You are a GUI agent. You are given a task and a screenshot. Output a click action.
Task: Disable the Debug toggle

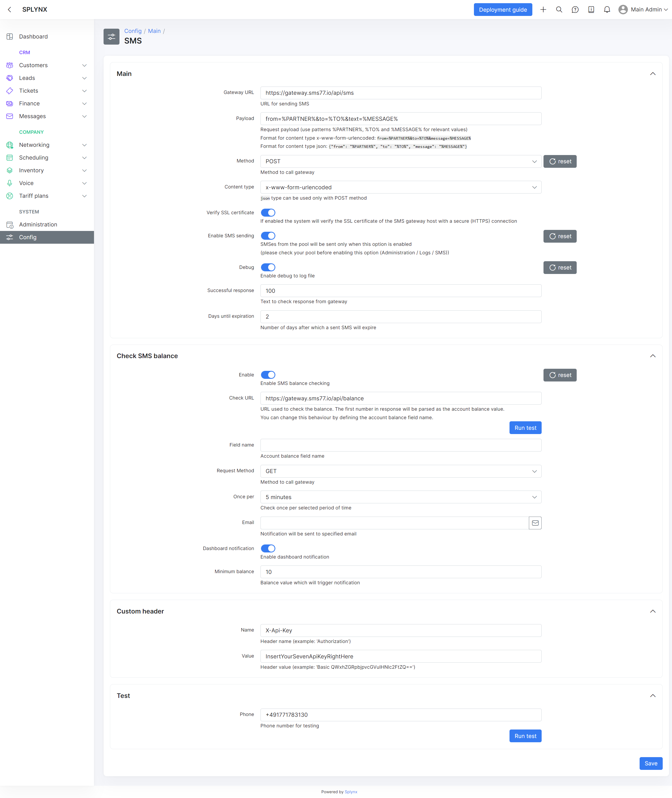pyautogui.click(x=268, y=267)
